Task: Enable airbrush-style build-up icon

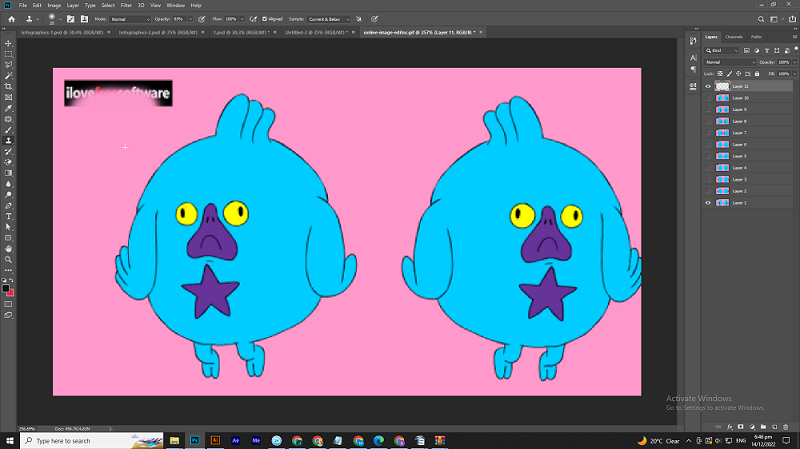Action: (x=253, y=19)
